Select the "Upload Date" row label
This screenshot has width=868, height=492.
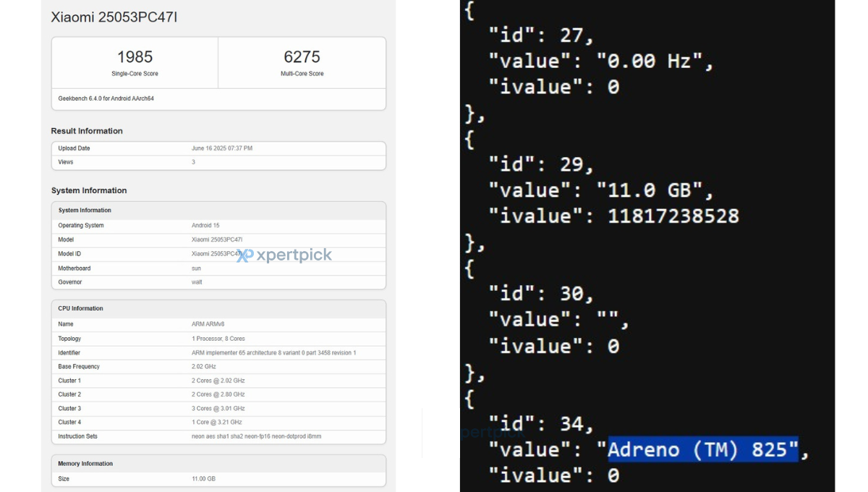click(x=74, y=148)
